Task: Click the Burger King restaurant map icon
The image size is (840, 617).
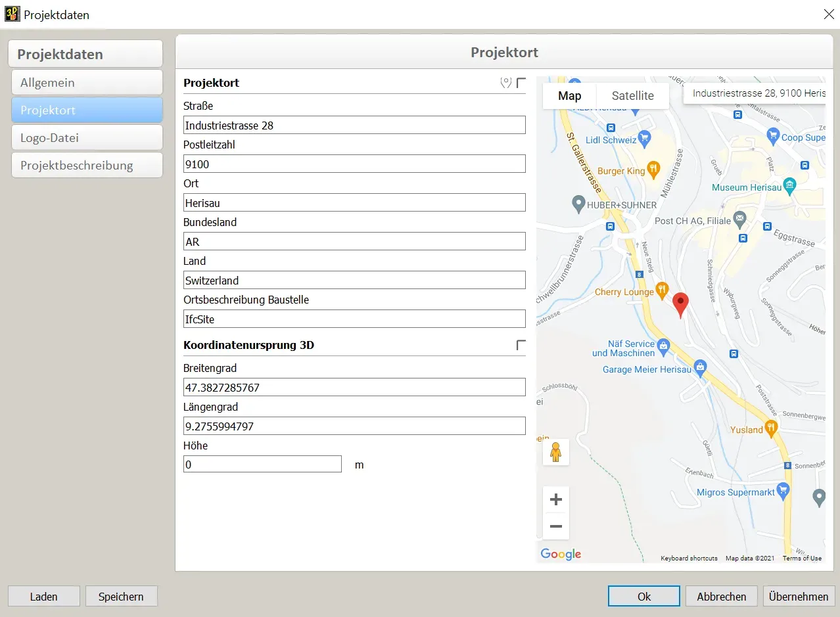Action: 653,171
